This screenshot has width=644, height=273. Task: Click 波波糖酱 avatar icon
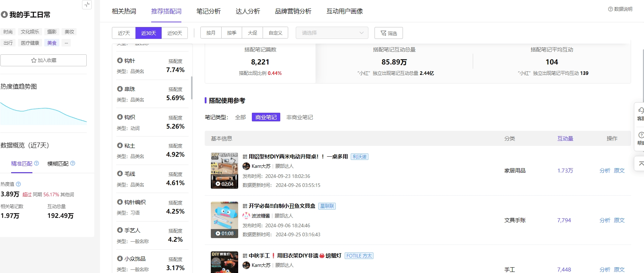(246, 216)
